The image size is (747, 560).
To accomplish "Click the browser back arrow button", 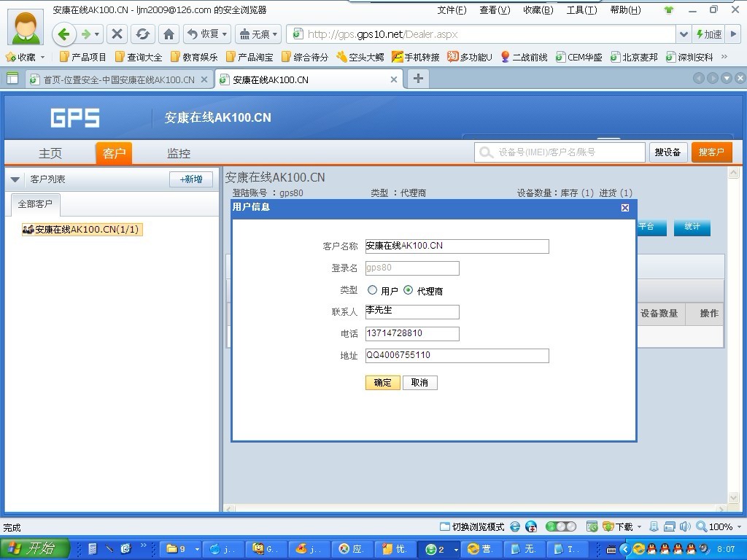I will (x=64, y=34).
